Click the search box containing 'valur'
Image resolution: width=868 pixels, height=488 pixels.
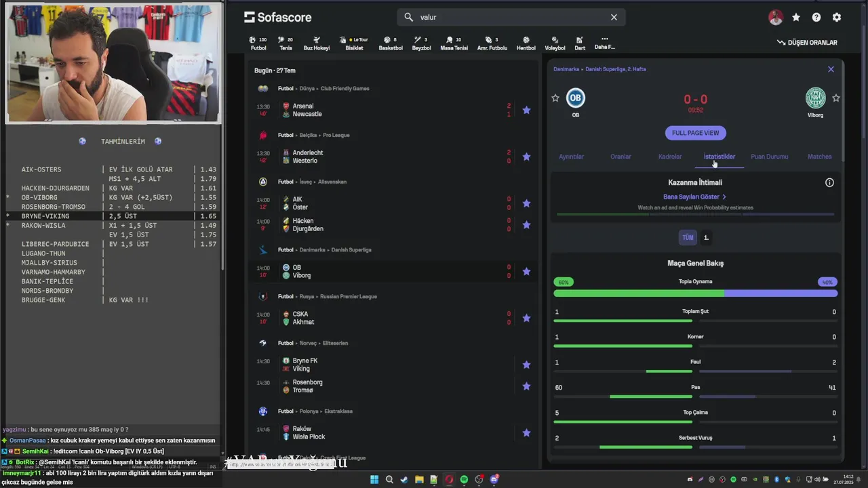tap(511, 17)
